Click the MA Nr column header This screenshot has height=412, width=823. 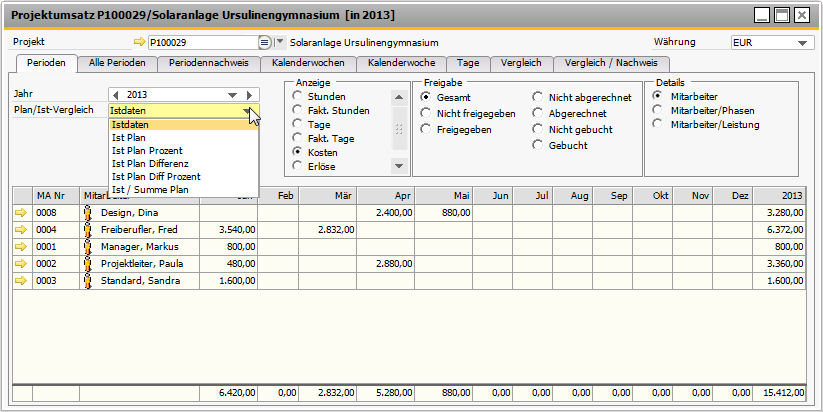(50, 195)
